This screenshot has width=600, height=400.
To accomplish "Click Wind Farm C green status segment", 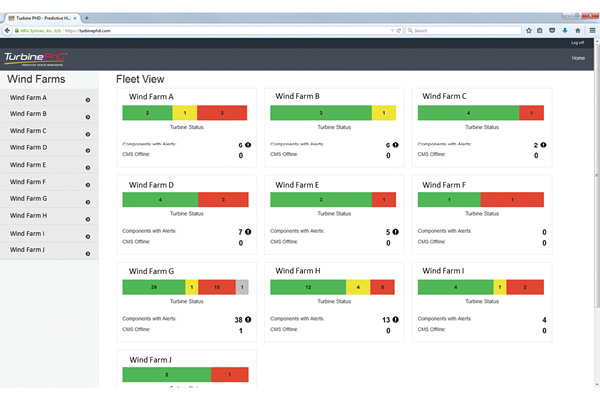I will (468, 113).
